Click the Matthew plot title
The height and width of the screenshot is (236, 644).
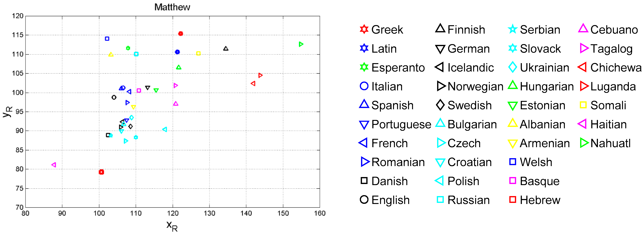coord(172,7)
